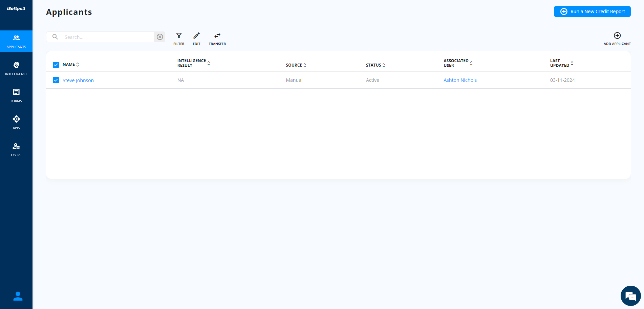This screenshot has height=309, width=644.
Task: Click the iSoftpull logo
Action: [16, 8]
